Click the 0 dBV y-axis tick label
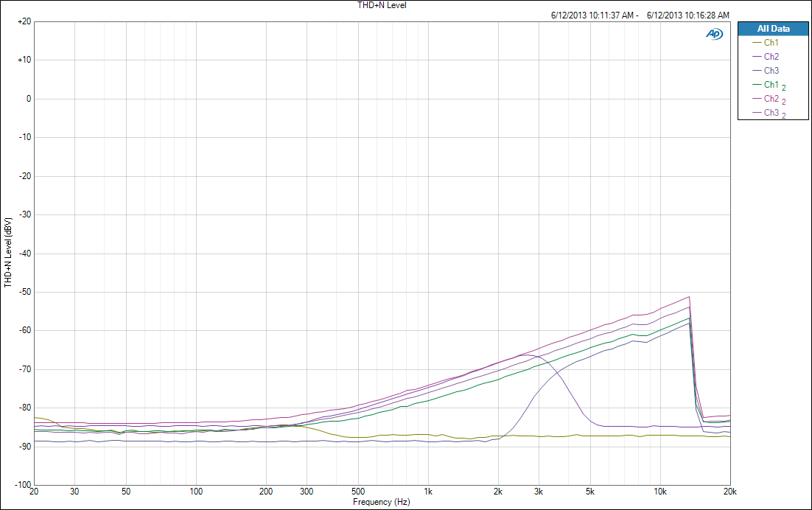 [29, 99]
